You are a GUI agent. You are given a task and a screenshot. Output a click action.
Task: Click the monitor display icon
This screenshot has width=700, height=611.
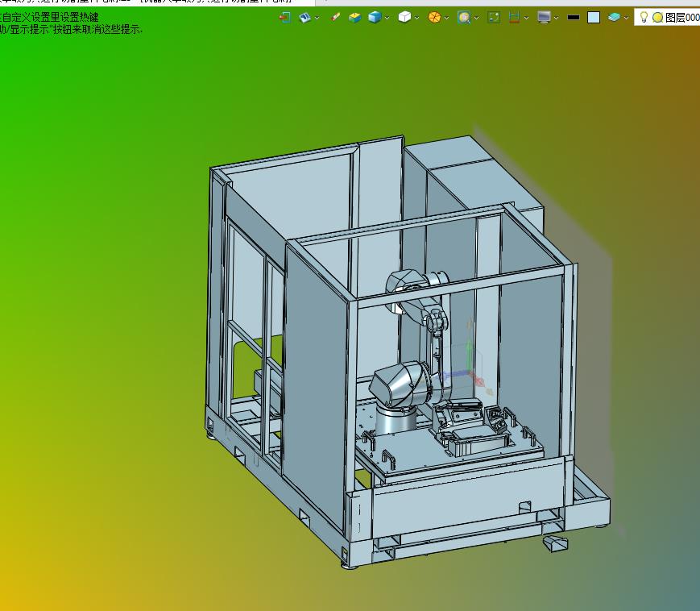[545, 17]
